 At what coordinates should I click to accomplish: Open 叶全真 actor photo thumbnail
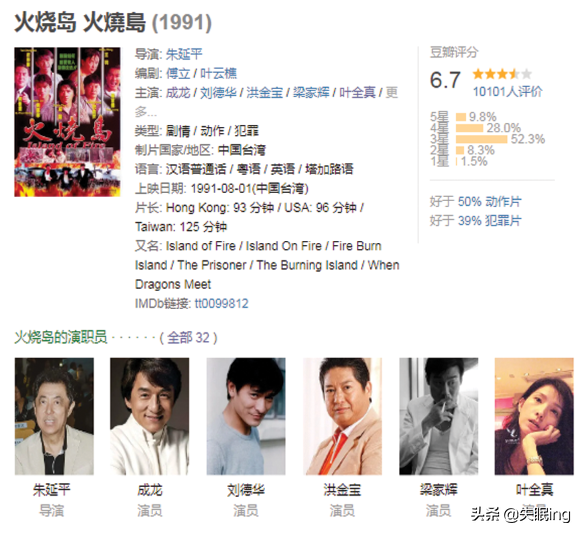tap(534, 416)
